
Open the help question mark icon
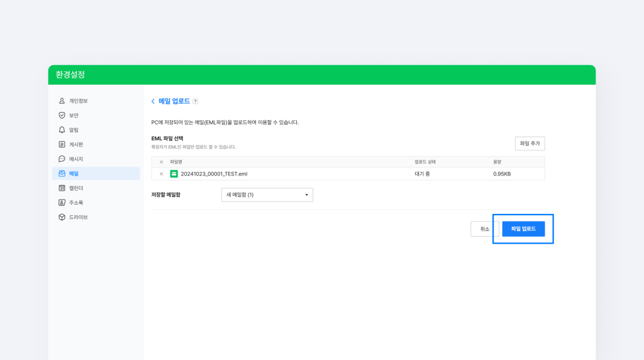click(196, 101)
